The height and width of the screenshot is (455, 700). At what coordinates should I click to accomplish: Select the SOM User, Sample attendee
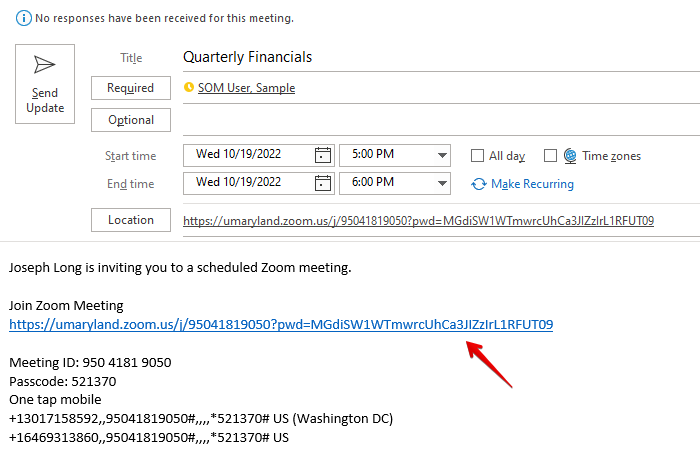click(246, 88)
